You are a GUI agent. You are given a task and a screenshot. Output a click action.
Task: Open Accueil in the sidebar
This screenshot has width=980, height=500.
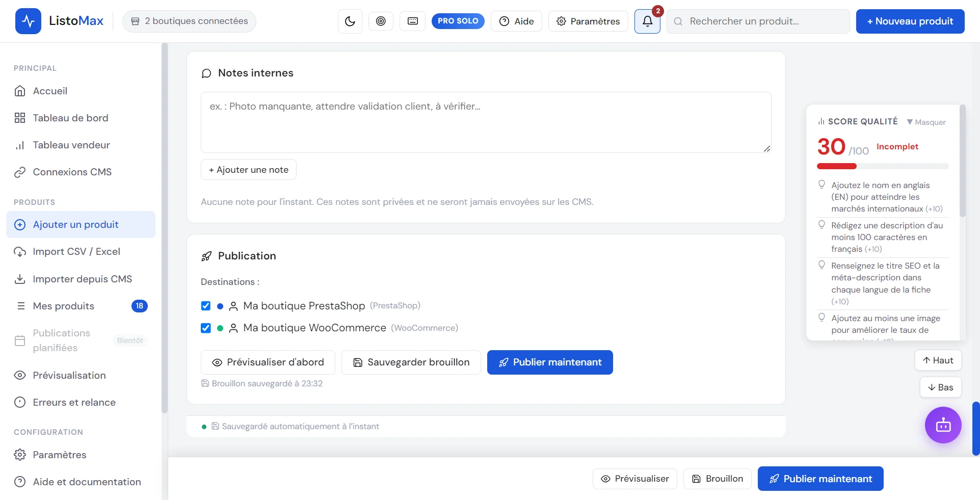[81, 91]
